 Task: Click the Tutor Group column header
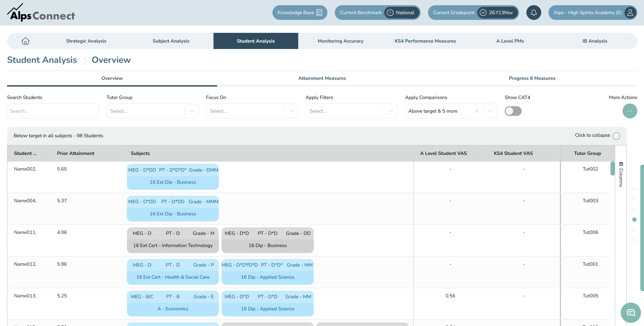(x=587, y=153)
